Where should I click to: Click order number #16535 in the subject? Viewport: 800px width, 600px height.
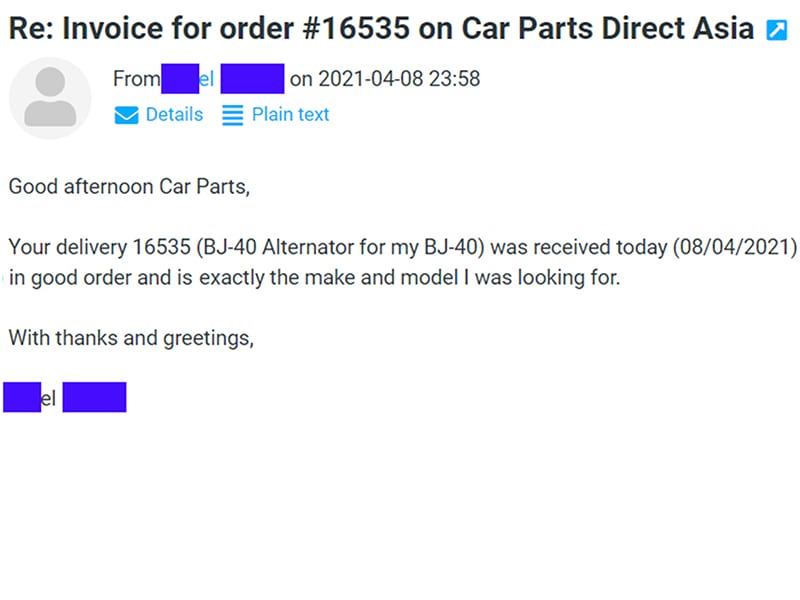(x=356, y=28)
